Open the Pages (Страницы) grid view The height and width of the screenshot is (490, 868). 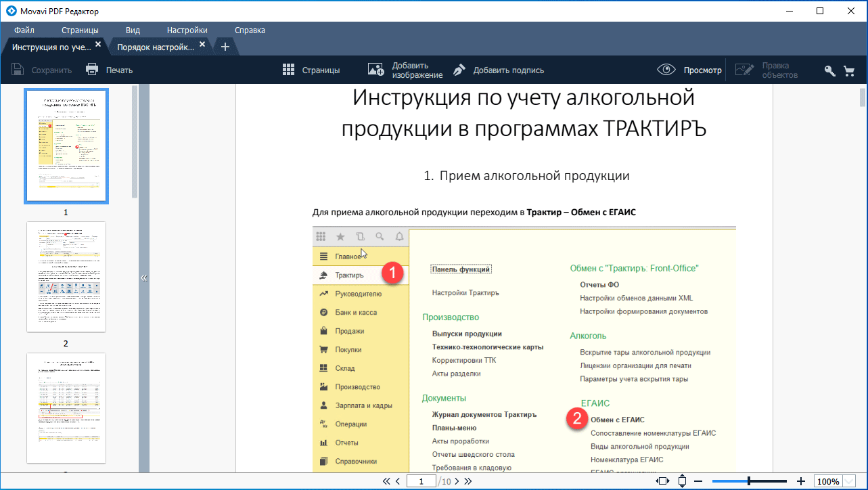[x=289, y=70]
